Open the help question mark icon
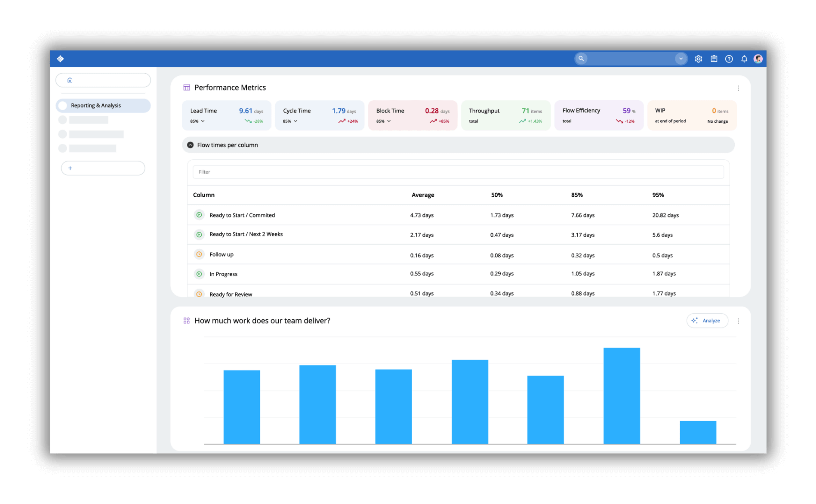 (729, 59)
